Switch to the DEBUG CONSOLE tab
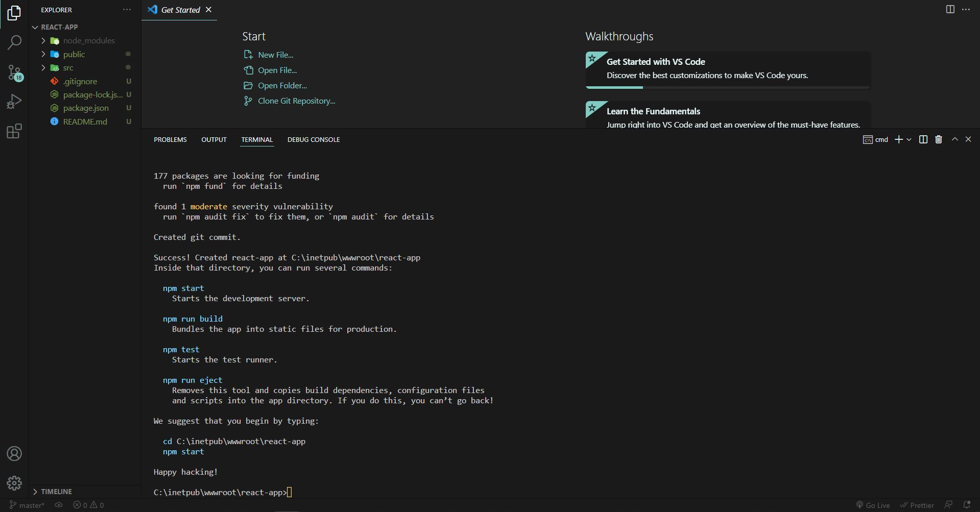The image size is (980, 512). pyautogui.click(x=314, y=139)
